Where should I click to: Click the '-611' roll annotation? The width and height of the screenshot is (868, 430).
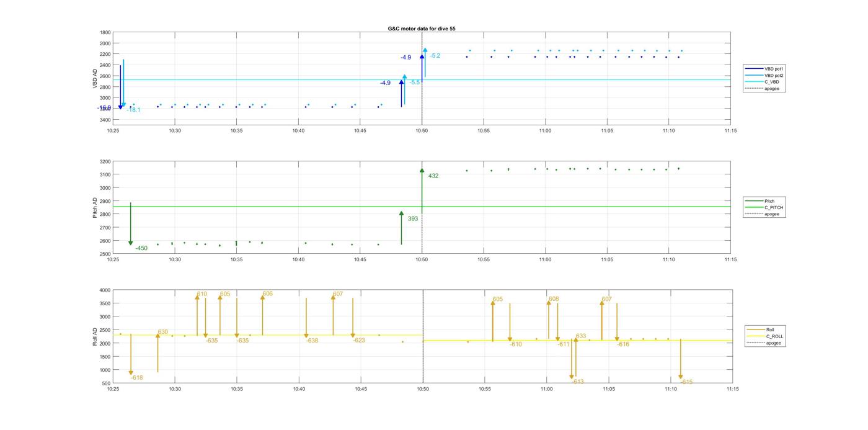point(564,344)
